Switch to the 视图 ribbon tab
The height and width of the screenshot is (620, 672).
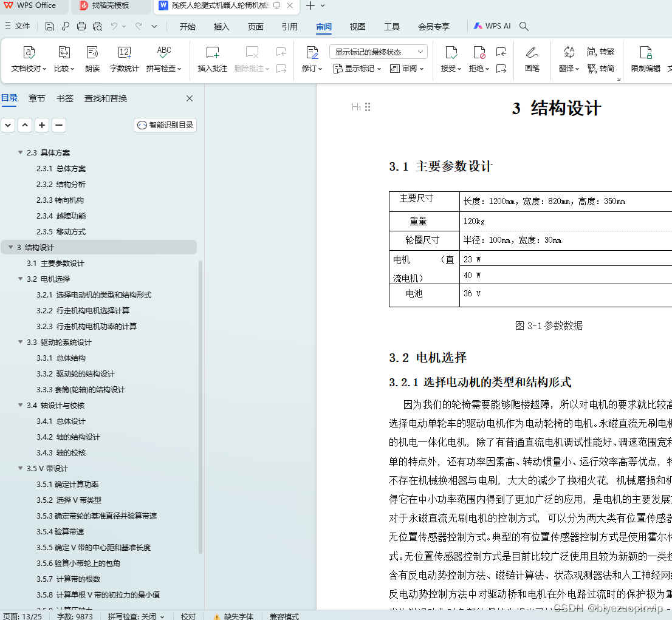point(357,27)
